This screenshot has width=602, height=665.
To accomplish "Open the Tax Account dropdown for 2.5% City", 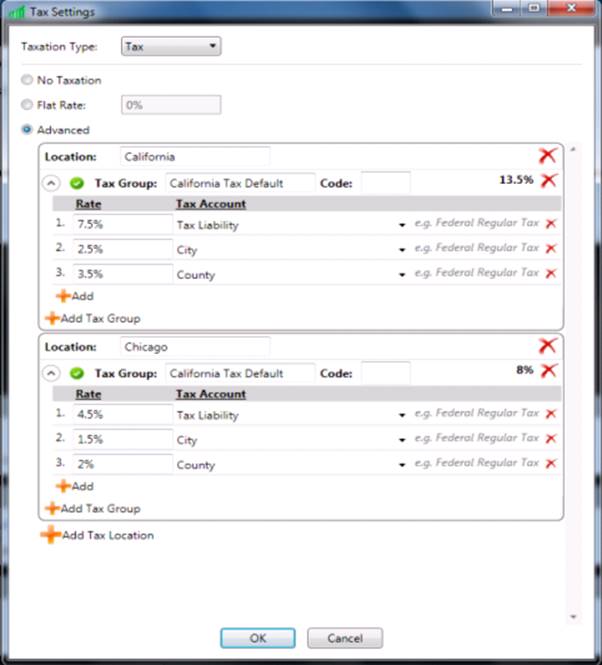I will 402,250.
